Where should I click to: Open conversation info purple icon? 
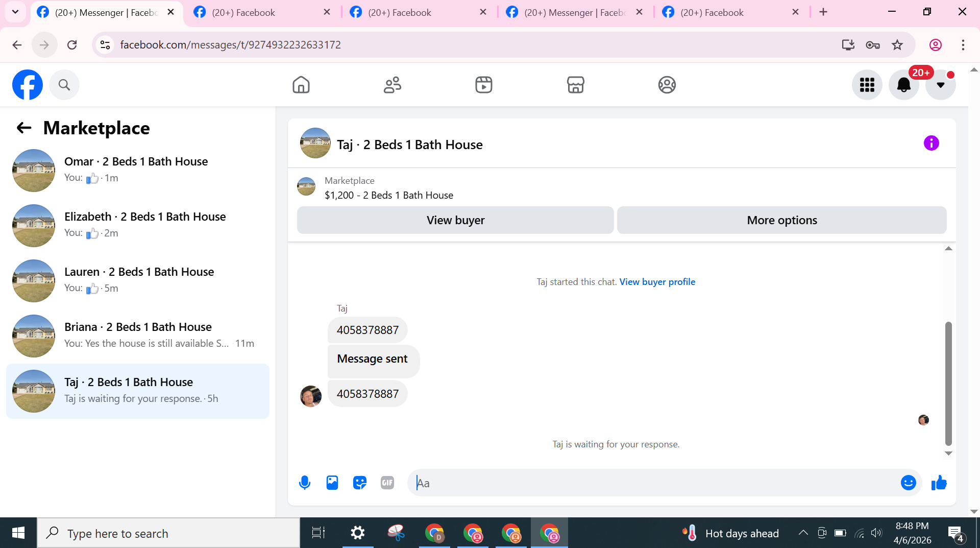[932, 143]
